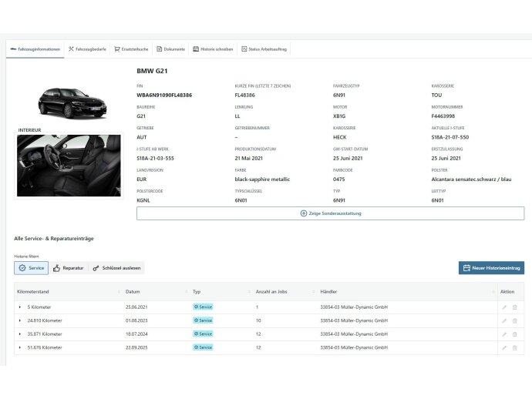Delete the 5 Kilometer service entry

[x=515, y=307]
